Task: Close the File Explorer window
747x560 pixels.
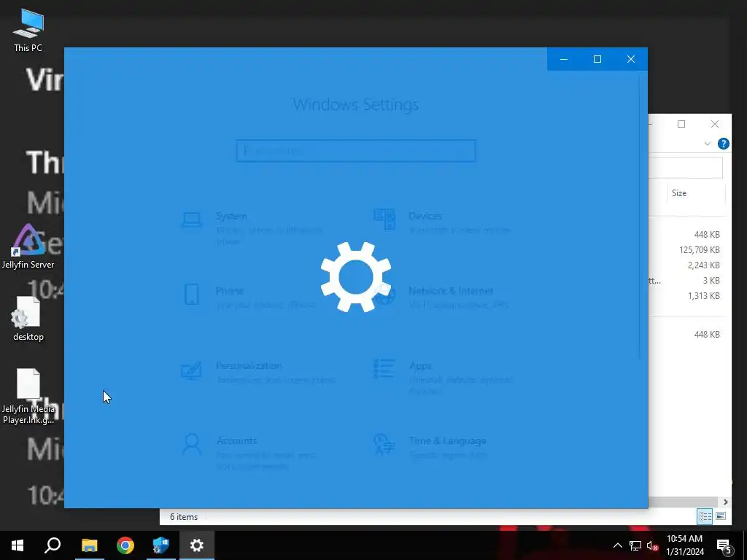Action: point(715,124)
